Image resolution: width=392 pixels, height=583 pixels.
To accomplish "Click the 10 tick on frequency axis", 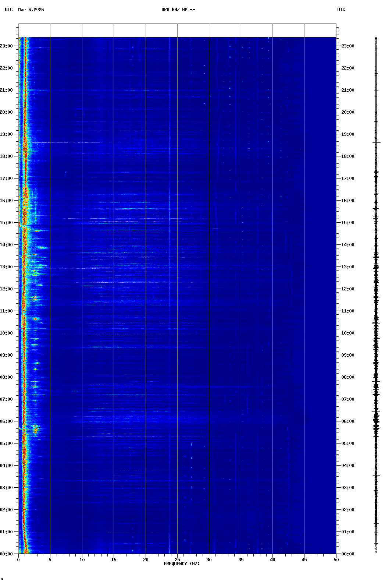I will click(82, 560).
